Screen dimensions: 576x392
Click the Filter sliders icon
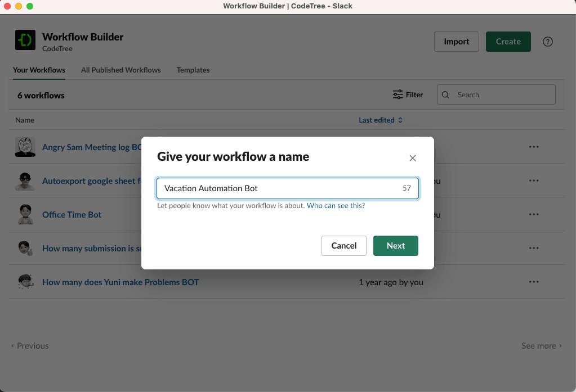click(398, 94)
